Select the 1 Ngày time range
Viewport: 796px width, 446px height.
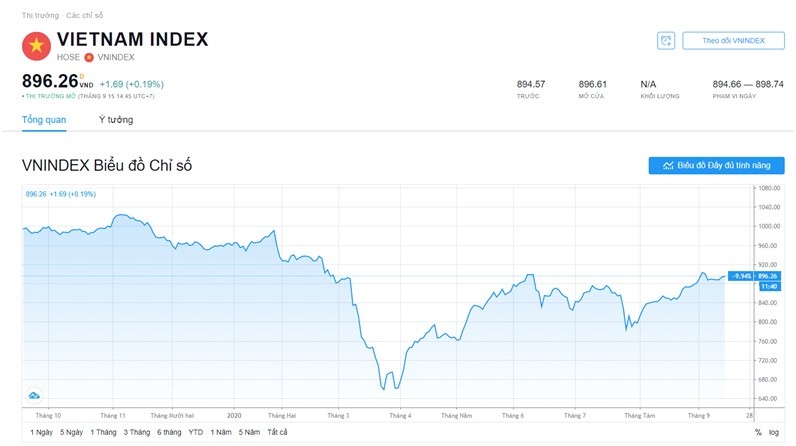coord(38,432)
